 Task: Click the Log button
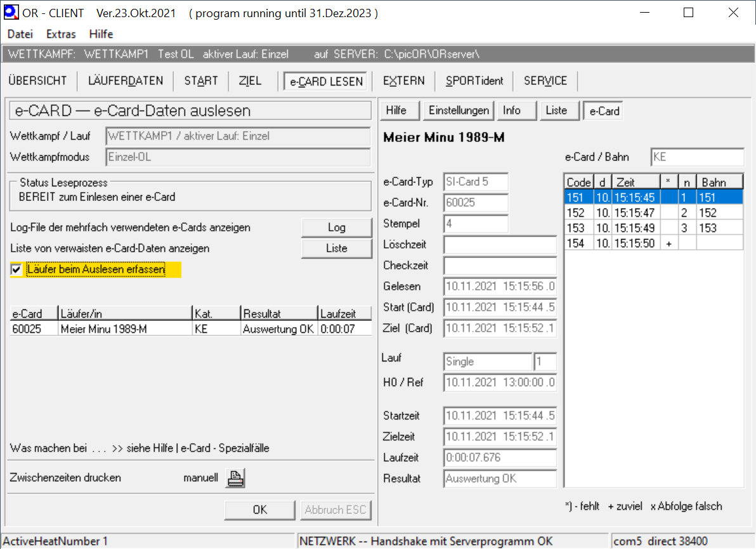(x=336, y=228)
